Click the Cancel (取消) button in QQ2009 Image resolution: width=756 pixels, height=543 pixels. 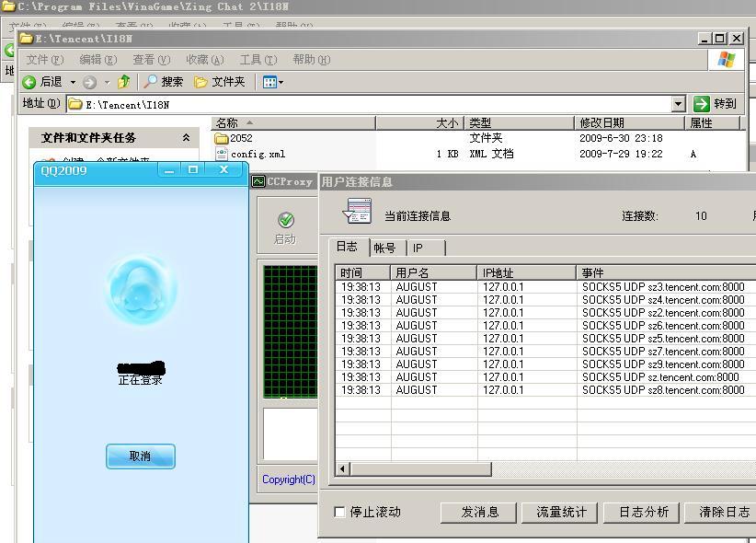141,456
